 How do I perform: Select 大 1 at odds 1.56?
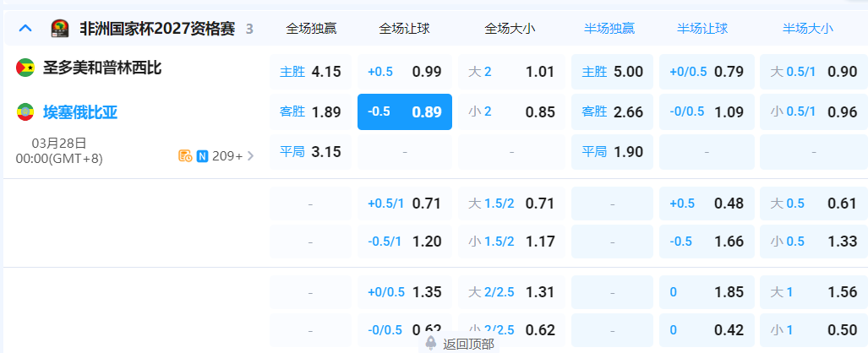(814, 292)
